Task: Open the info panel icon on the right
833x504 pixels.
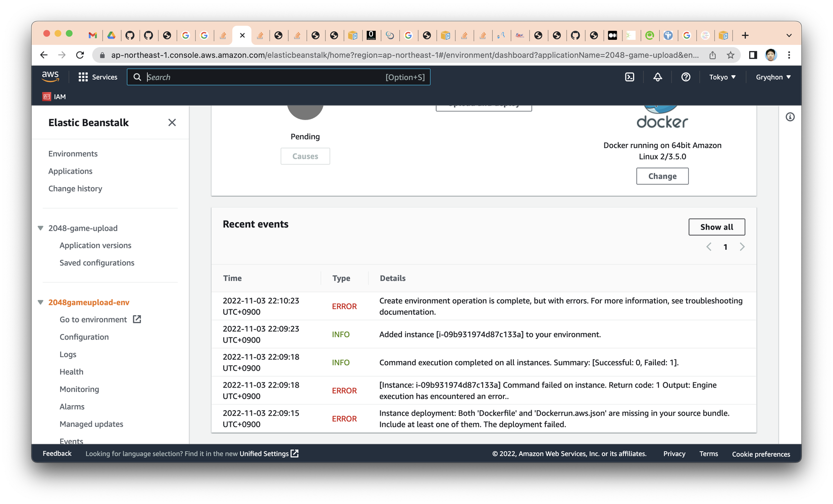Action: (x=790, y=117)
